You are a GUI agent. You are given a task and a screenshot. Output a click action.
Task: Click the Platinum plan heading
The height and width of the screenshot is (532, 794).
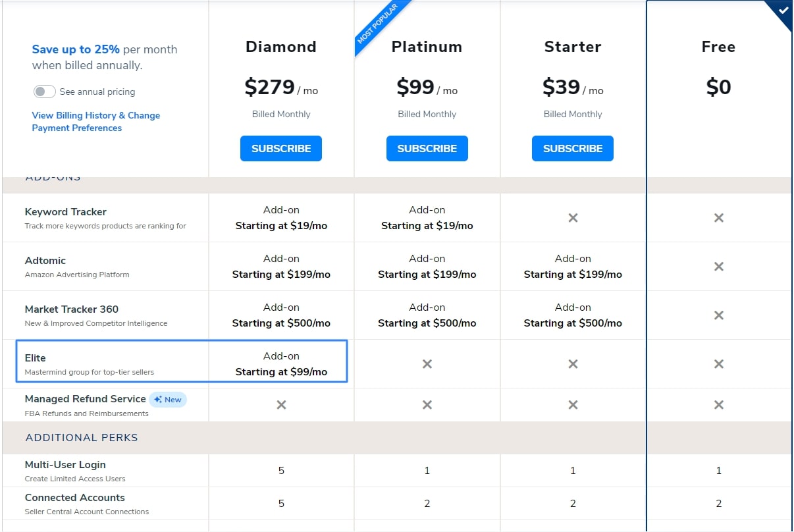tap(427, 47)
